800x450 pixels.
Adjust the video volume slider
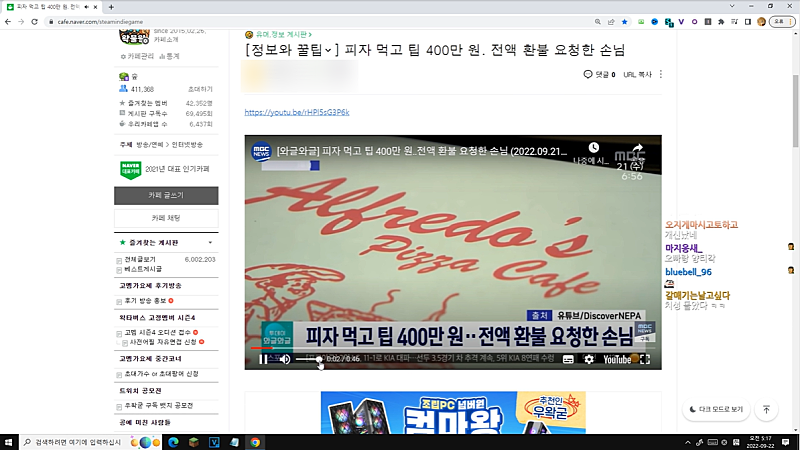coord(309,359)
